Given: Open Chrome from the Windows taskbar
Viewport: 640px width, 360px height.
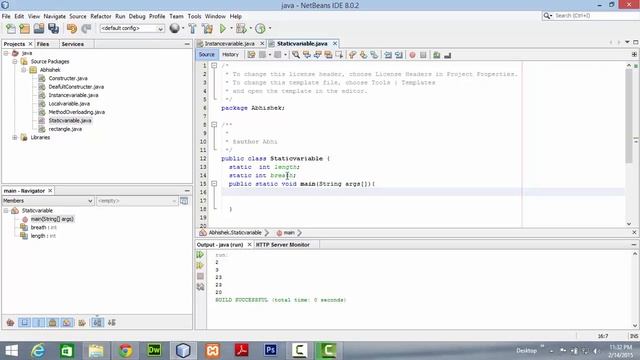Looking at the screenshot, I should pyautogui.click(x=125, y=351).
